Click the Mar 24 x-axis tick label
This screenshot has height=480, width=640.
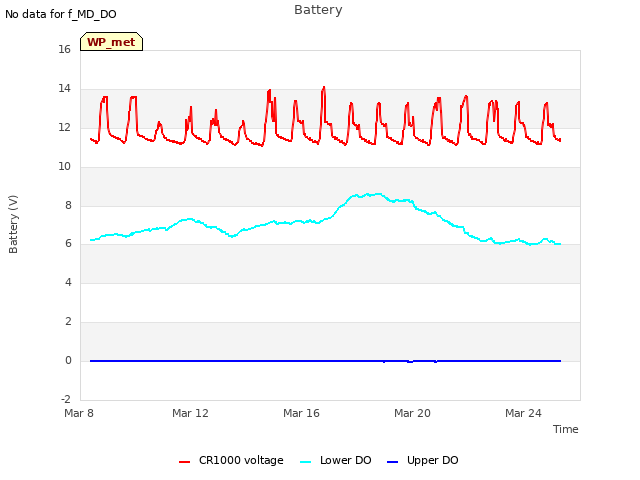point(523,413)
